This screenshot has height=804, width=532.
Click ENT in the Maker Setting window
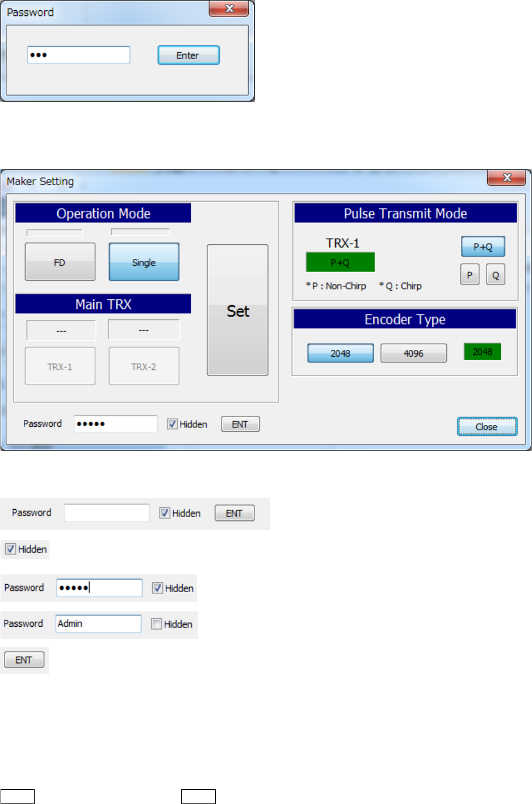tap(240, 424)
